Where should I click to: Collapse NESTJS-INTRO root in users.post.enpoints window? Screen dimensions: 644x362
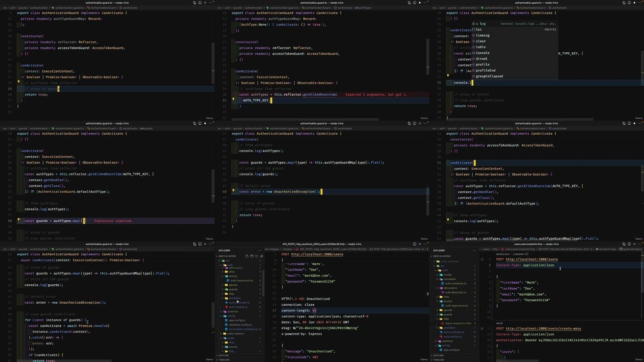pos(441,256)
